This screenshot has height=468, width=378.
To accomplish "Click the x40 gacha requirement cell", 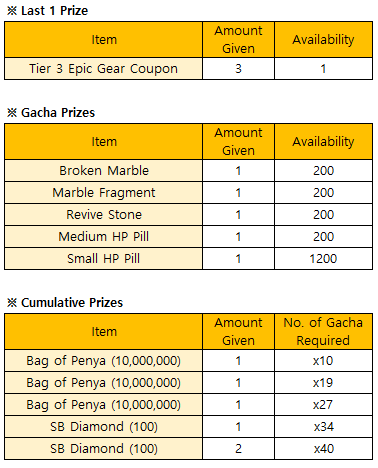I will 323,449.
